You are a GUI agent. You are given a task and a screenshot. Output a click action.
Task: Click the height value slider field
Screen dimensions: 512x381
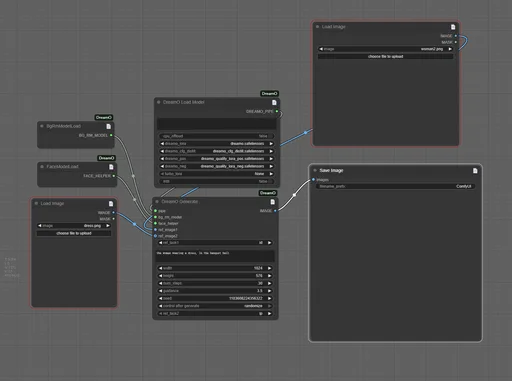(215, 276)
